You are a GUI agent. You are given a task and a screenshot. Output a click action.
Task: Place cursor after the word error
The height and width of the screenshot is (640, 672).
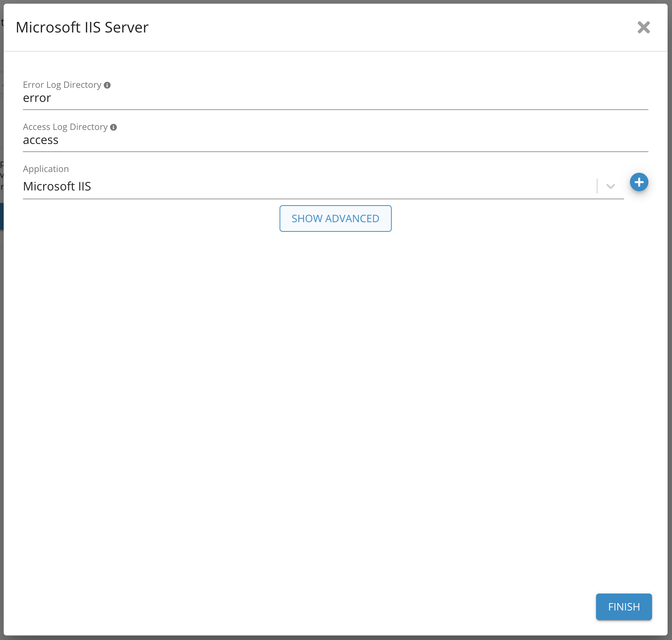point(52,98)
